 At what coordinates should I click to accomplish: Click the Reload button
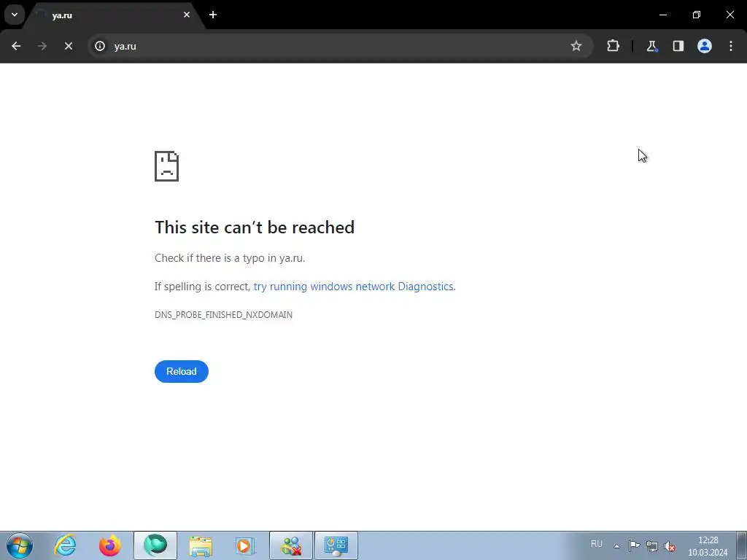[x=182, y=371]
